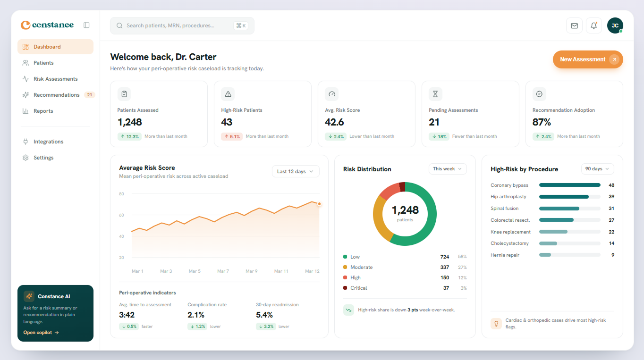Image resolution: width=644 pixels, height=360 pixels.
Task: Click the Colorectal resect. row label
Action: [510, 220]
